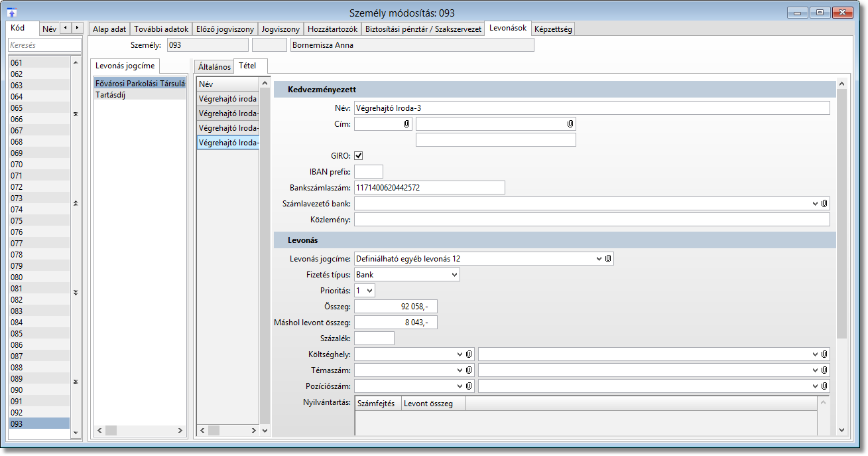868x456 pixels.
Task: Click the Név column header in the item list
Action: click(x=227, y=84)
